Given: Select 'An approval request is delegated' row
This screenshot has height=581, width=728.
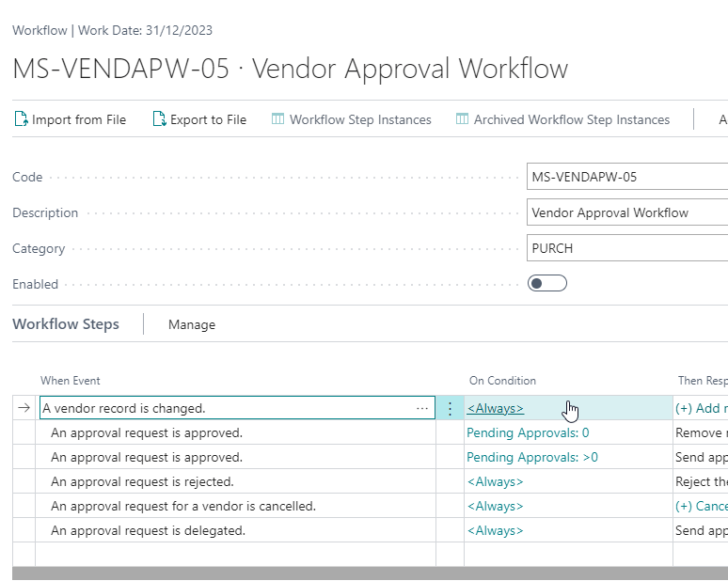Looking at the screenshot, I should tap(148, 531).
